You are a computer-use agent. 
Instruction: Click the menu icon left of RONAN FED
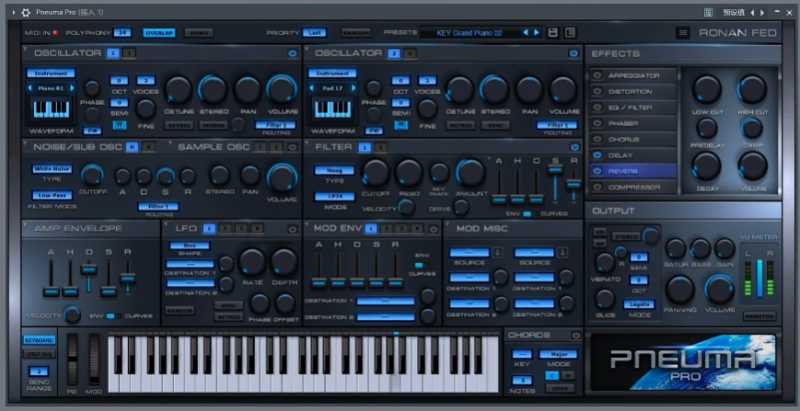pos(683,33)
